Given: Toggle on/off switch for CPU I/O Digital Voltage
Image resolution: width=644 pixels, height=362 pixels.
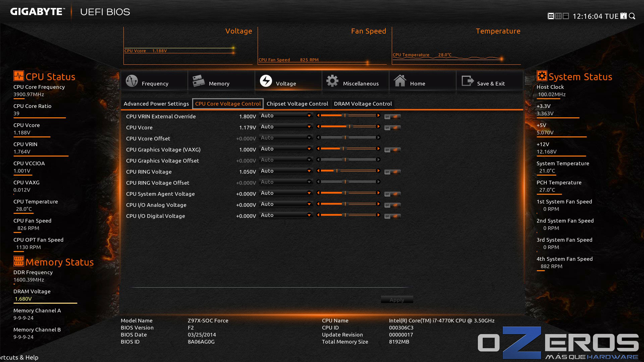Looking at the screenshot, I should click(x=392, y=217).
